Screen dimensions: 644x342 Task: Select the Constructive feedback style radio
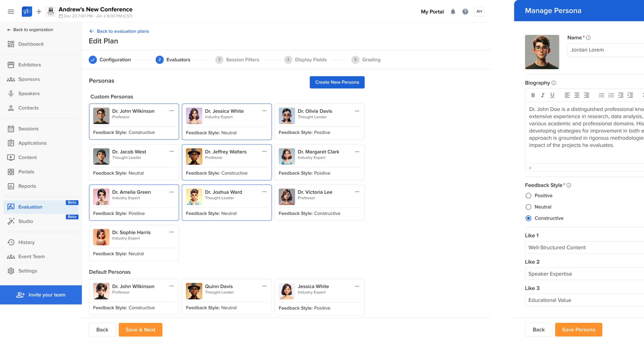tap(528, 218)
